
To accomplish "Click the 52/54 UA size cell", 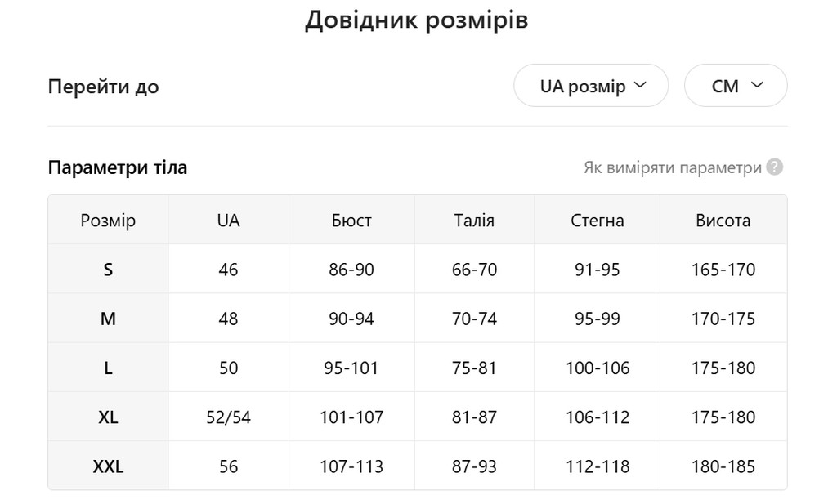I will pos(229,417).
